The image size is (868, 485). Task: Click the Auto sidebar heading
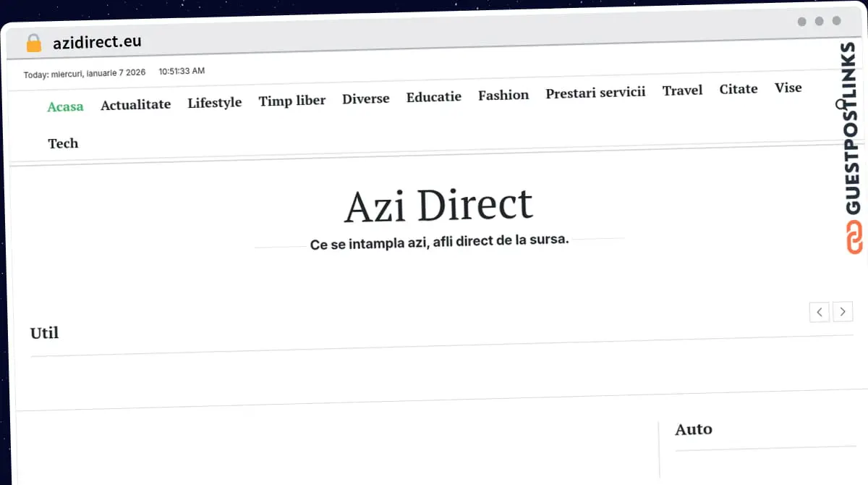click(x=693, y=429)
